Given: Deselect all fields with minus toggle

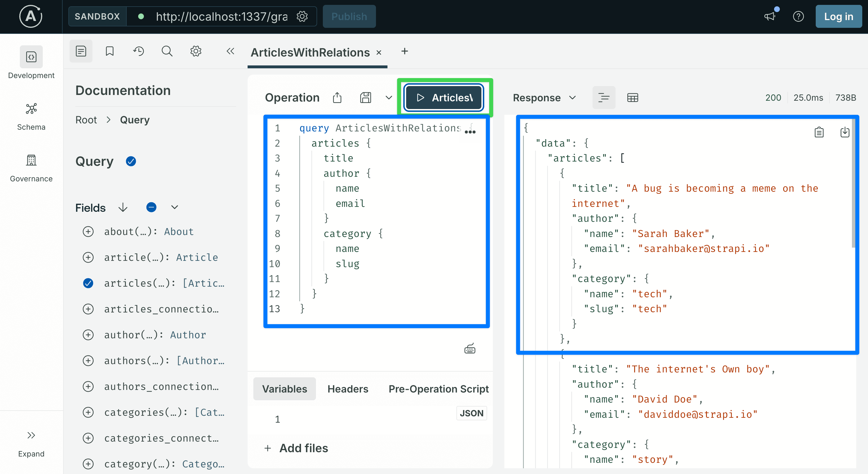Looking at the screenshot, I should tap(151, 207).
